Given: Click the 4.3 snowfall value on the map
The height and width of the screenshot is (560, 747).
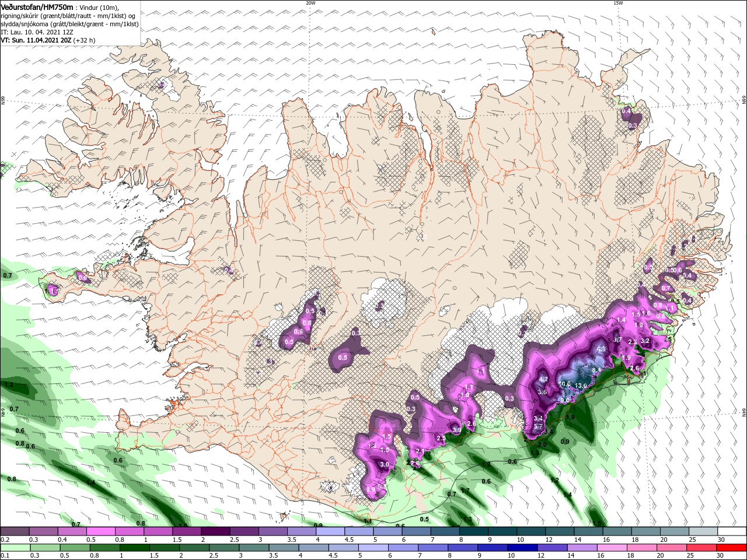Looking at the screenshot, I should point(602,349).
